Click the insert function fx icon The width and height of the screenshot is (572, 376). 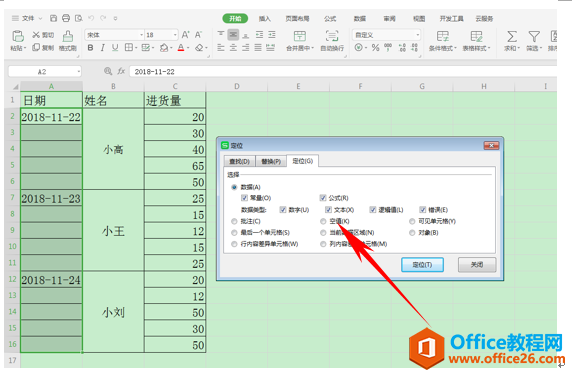tap(121, 71)
